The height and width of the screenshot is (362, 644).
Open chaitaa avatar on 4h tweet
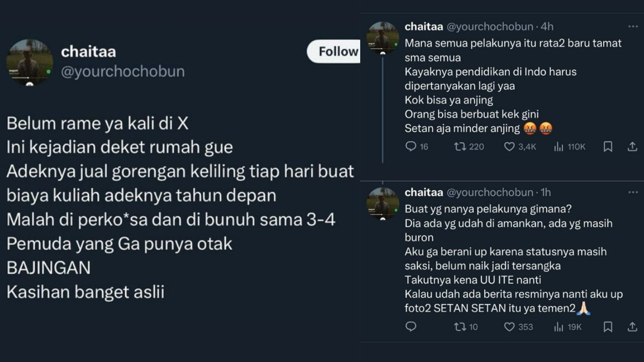tap(383, 38)
